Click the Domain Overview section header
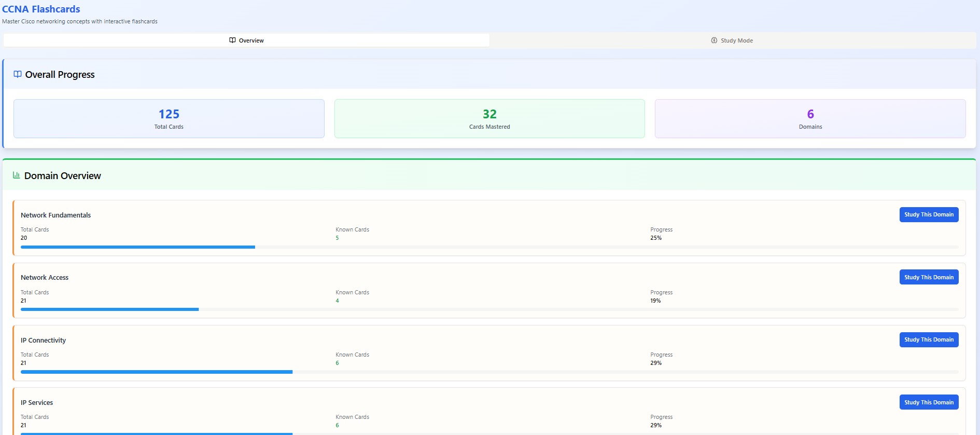This screenshot has height=435, width=980. point(63,176)
